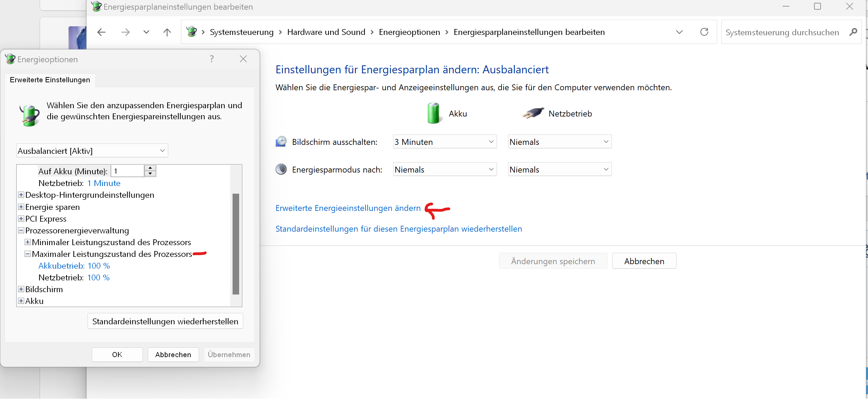Select the Erweiterte Einstellungen tab

tap(50, 80)
